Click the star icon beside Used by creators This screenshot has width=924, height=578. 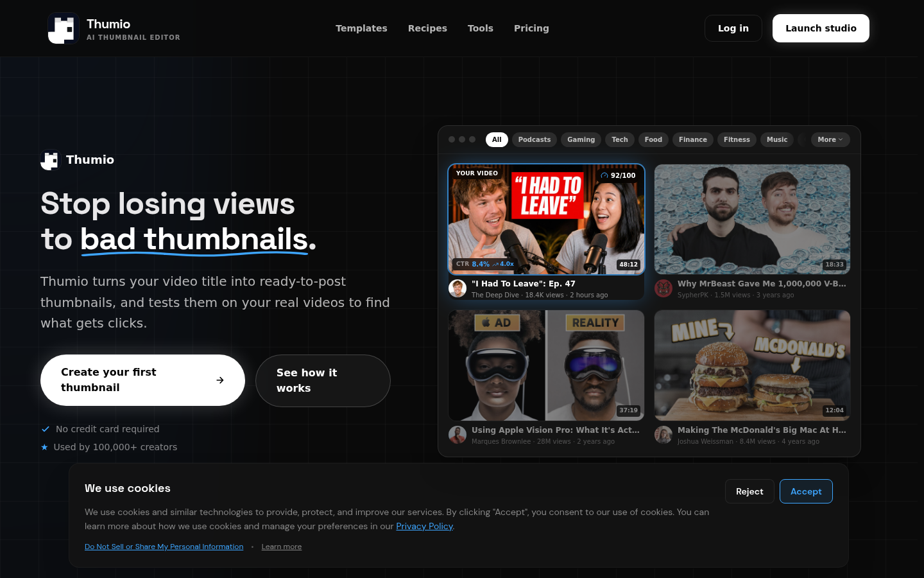[44, 447]
